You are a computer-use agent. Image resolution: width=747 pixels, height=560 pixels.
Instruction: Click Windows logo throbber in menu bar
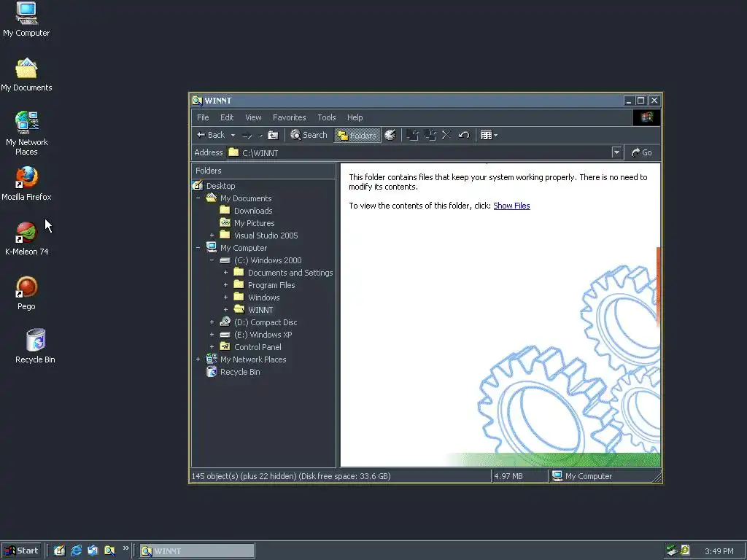click(x=646, y=117)
